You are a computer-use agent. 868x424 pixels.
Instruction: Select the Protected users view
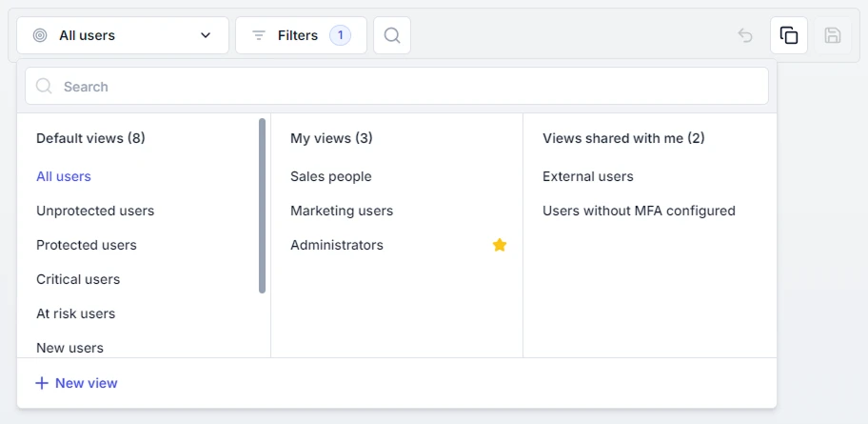coord(87,245)
